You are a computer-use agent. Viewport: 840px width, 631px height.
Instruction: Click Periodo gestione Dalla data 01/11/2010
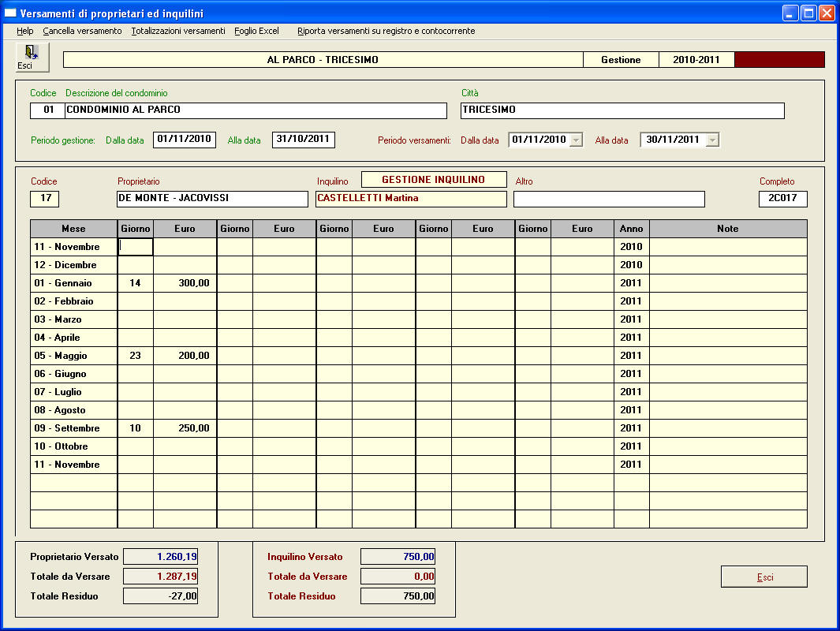(185, 140)
